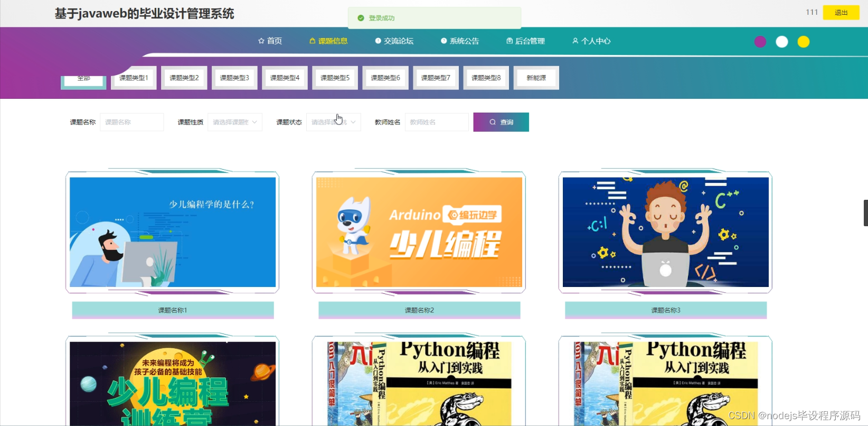
Task: Click the 查询 search button
Action: click(x=501, y=122)
